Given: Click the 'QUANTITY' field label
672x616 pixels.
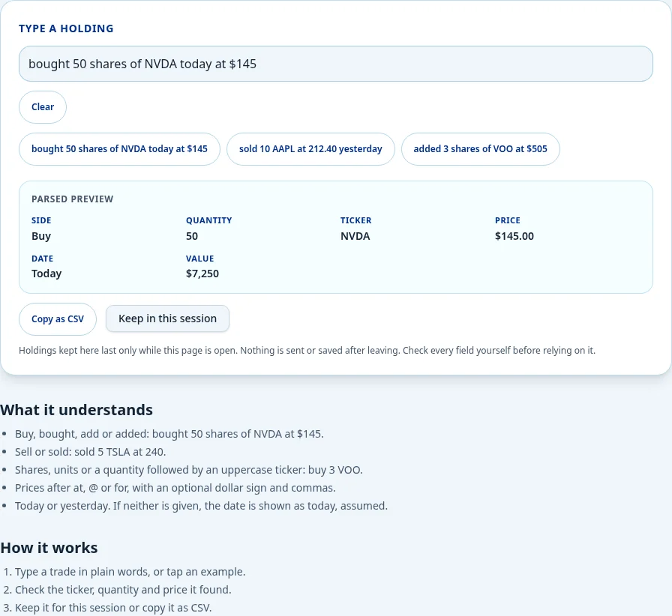Looking at the screenshot, I should point(208,220).
